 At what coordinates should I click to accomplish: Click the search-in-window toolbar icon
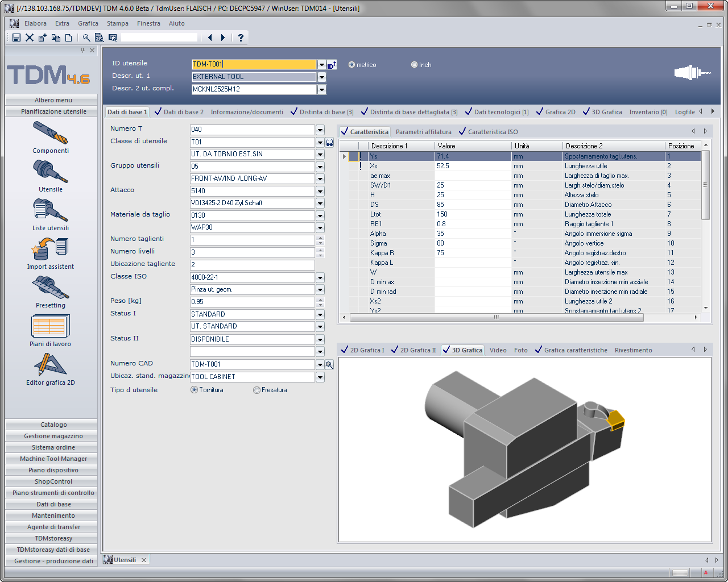113,38
